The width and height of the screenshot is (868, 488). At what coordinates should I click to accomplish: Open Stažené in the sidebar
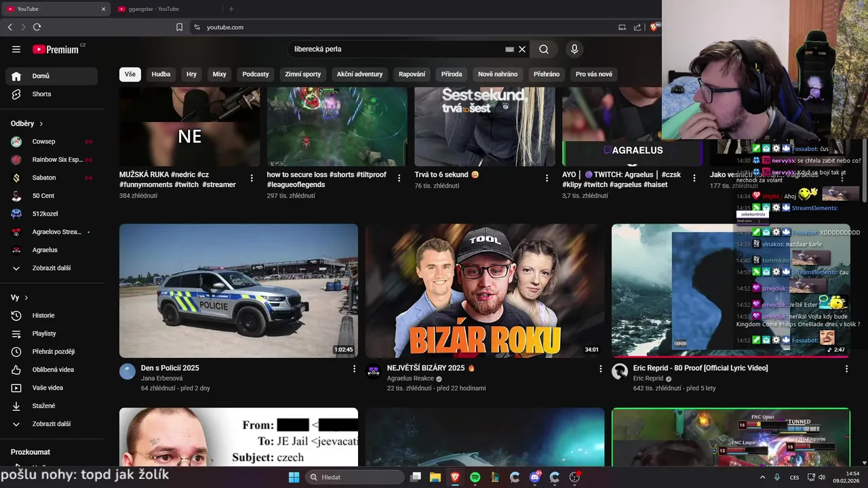coord(52,406)
